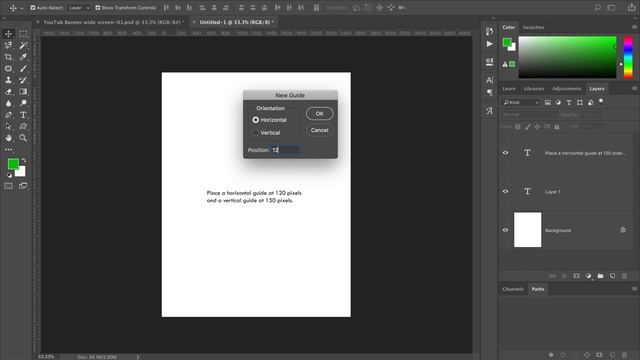This screenshot has height=360, width=640.
Task: Select the Hand tool
Action: pyautogui.click(x=8, y=138)
